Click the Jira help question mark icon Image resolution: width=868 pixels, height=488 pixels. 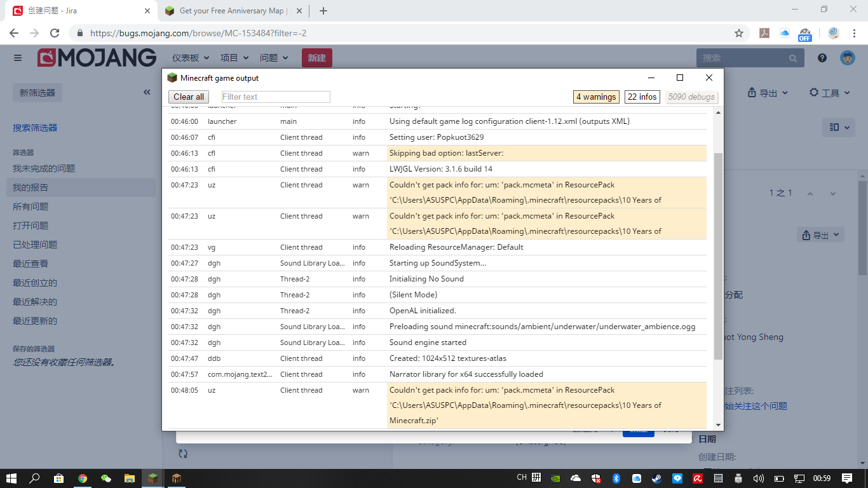click(x=822, y=58)
